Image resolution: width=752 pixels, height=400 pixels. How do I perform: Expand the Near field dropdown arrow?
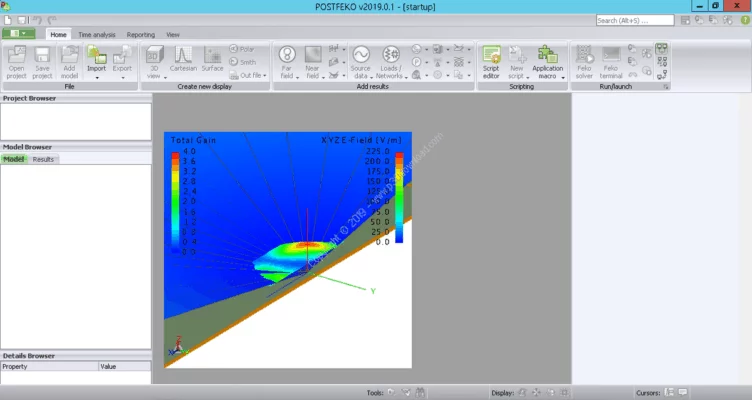(323, 78)
